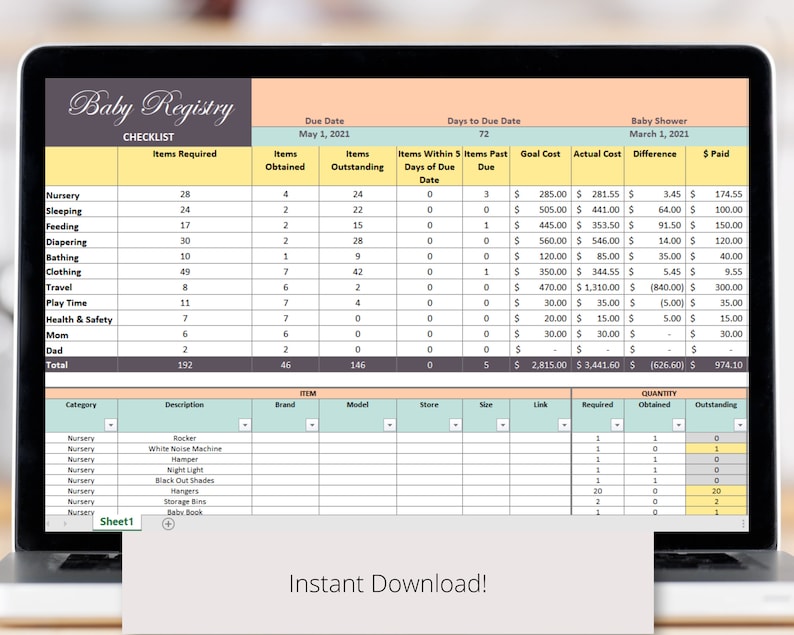The height and width of the screenshot is (635, 794).
Task: Select the Hamper description cell
Action: pyautogui.click(x=185, y=459)
